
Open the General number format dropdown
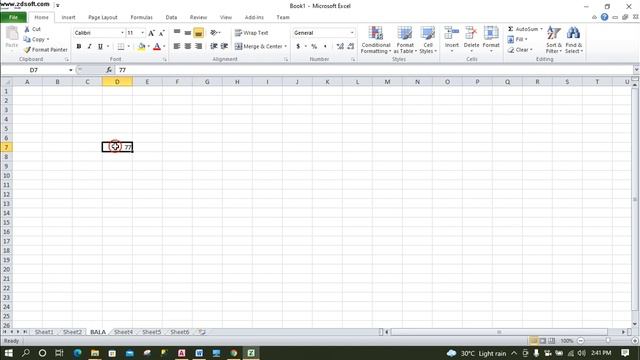click(x=352, y=33)
